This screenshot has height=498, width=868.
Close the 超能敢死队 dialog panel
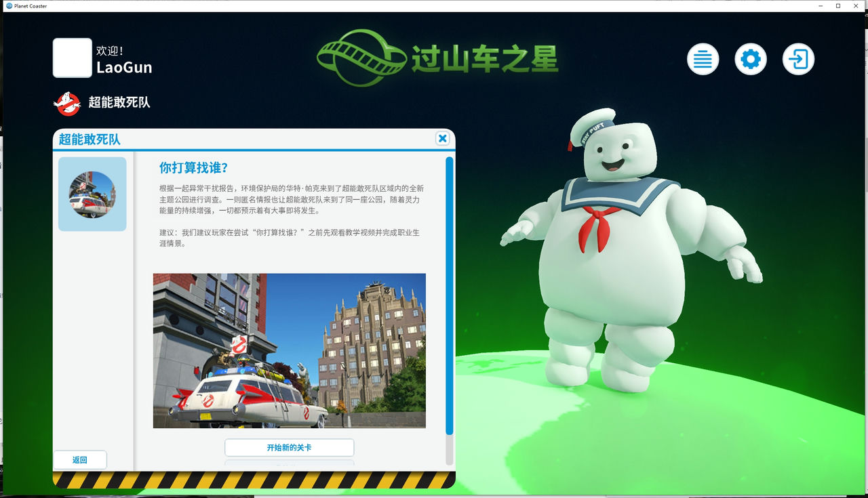[443, 138]
